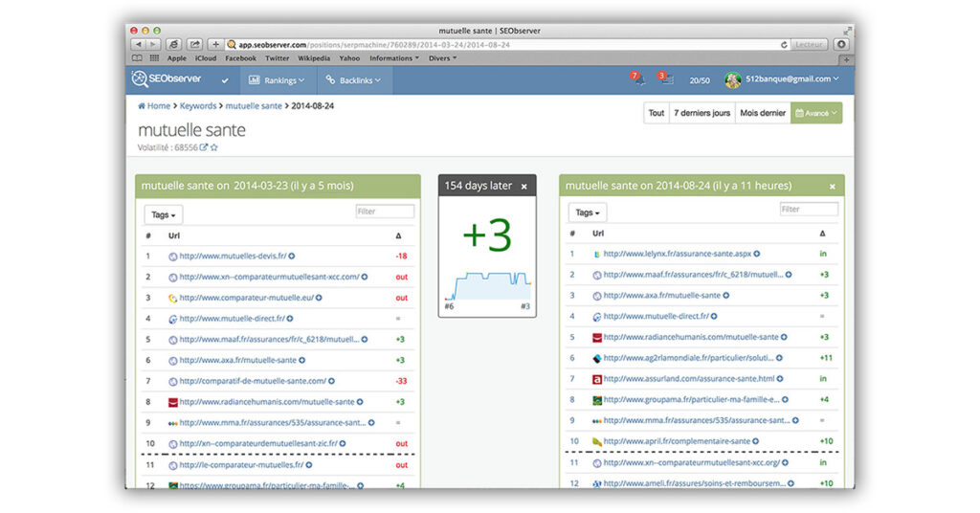
Task: Click the position history sparkline chart
Action: (x=487, y=284)
